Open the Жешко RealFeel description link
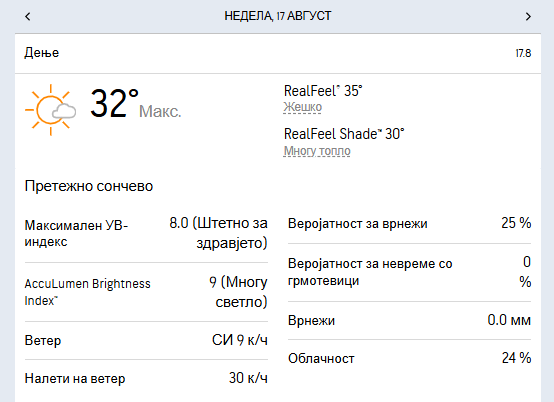 click(302, 107)
